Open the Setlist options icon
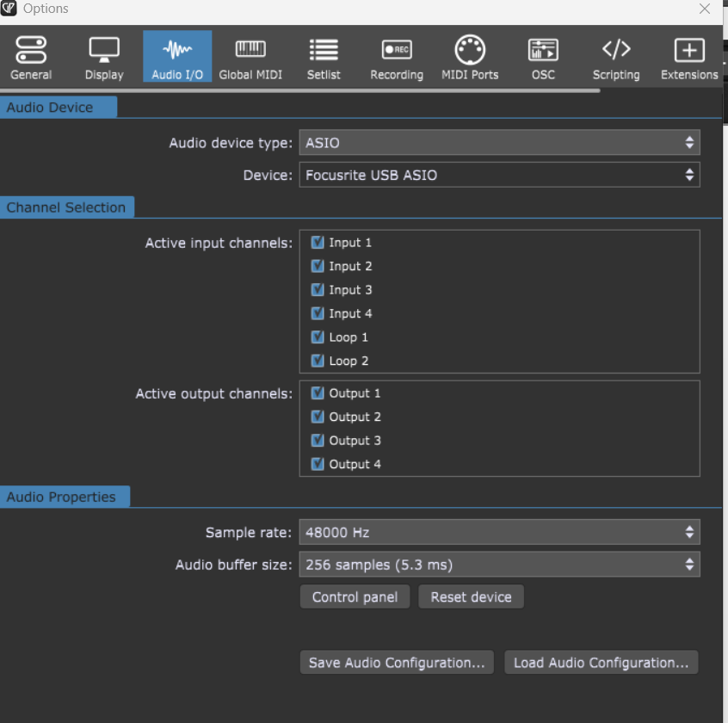The width and height of the screenshot is (728, 723). 324,50
